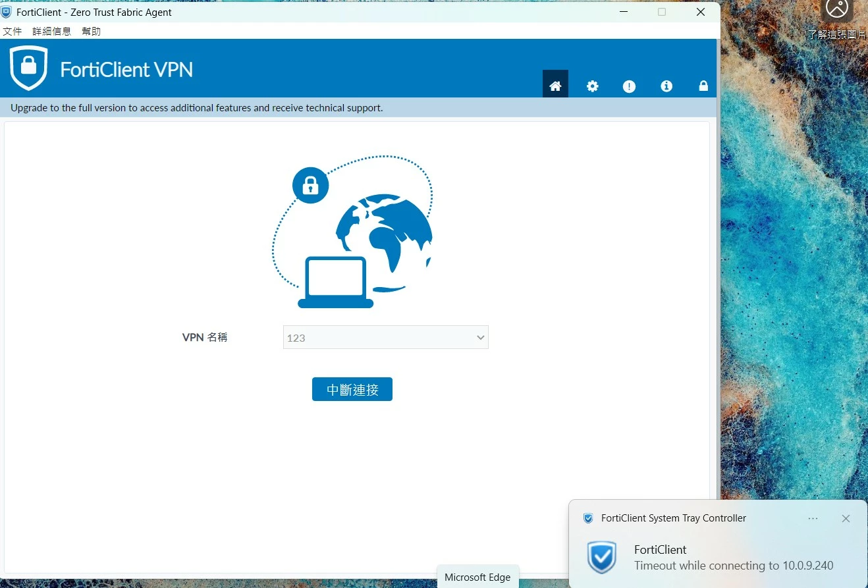868x588 pixels.
Task: Open the 詳細信息 menu
Action: click(52, 31)
